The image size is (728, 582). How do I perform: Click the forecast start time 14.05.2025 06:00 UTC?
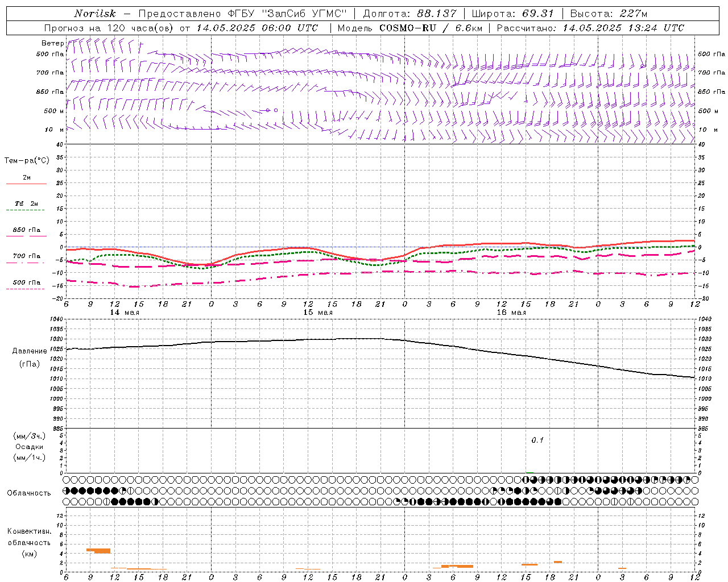tap(258, 28)
